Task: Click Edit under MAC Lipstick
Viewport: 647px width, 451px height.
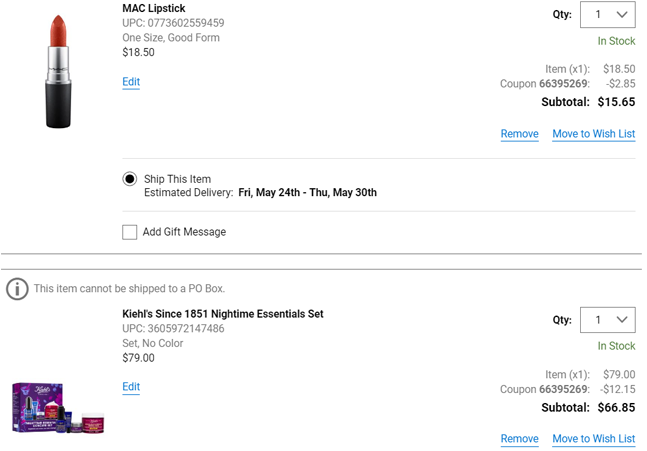Action: [x=131, y=82]
